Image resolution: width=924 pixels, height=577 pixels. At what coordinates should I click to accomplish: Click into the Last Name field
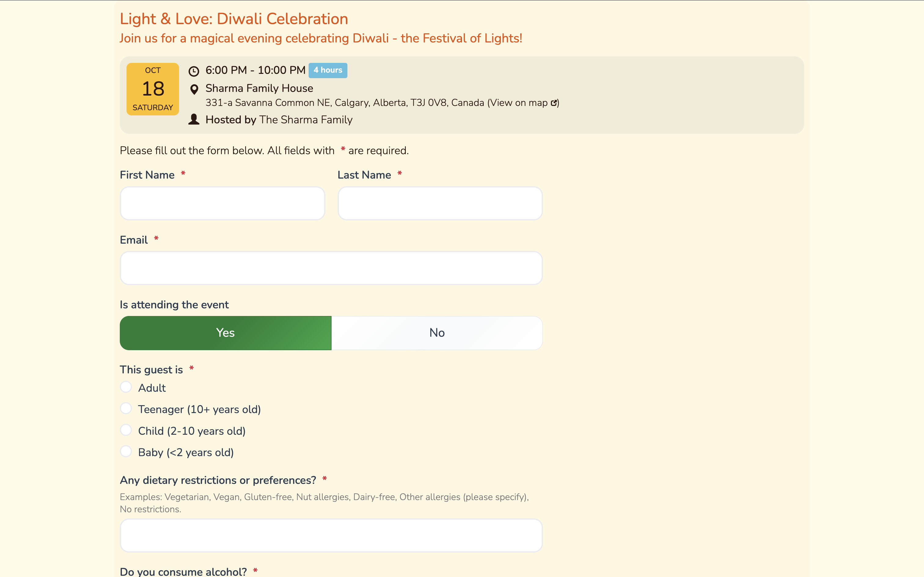(440, 203)
